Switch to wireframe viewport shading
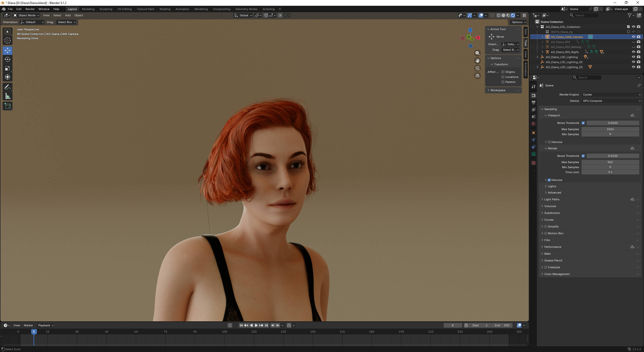 coord(498,15)
